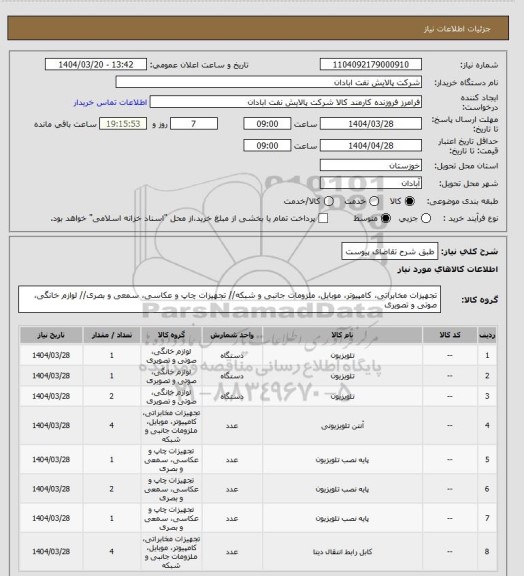Click the price validity date 1404/04/28 field
This screenshot has width=524, height=576.
coord(371,146)
